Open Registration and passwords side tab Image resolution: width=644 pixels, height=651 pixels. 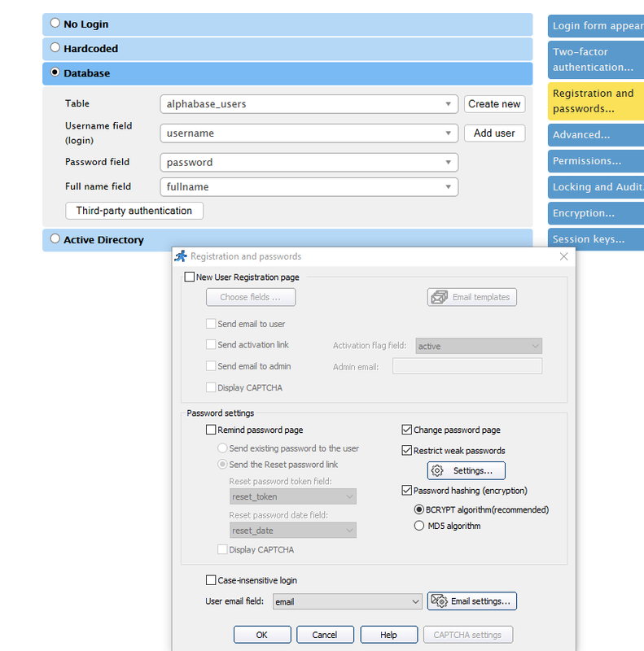pos(596,101)
